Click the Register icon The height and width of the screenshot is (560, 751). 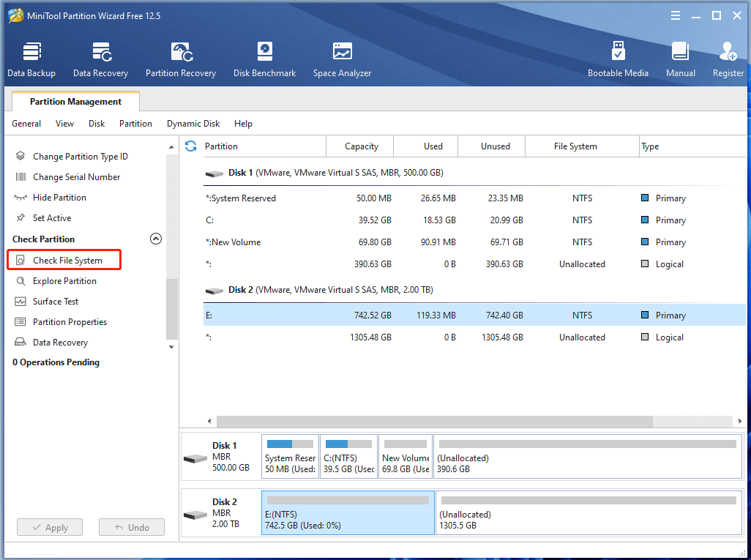pos(728,60)
